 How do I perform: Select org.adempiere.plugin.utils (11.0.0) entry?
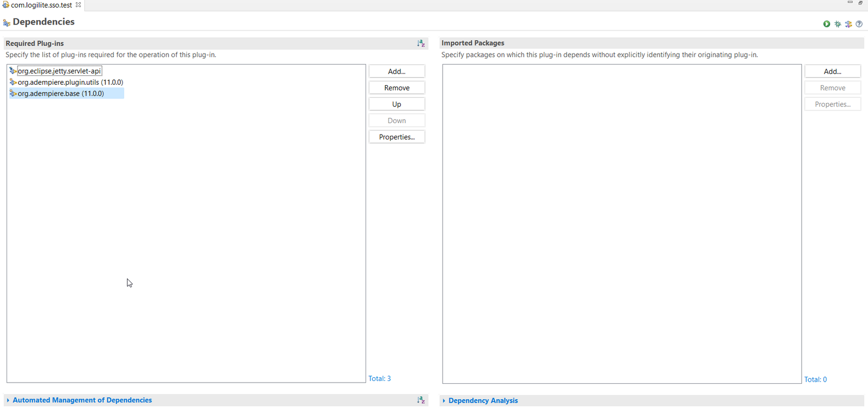pos(70,83)
